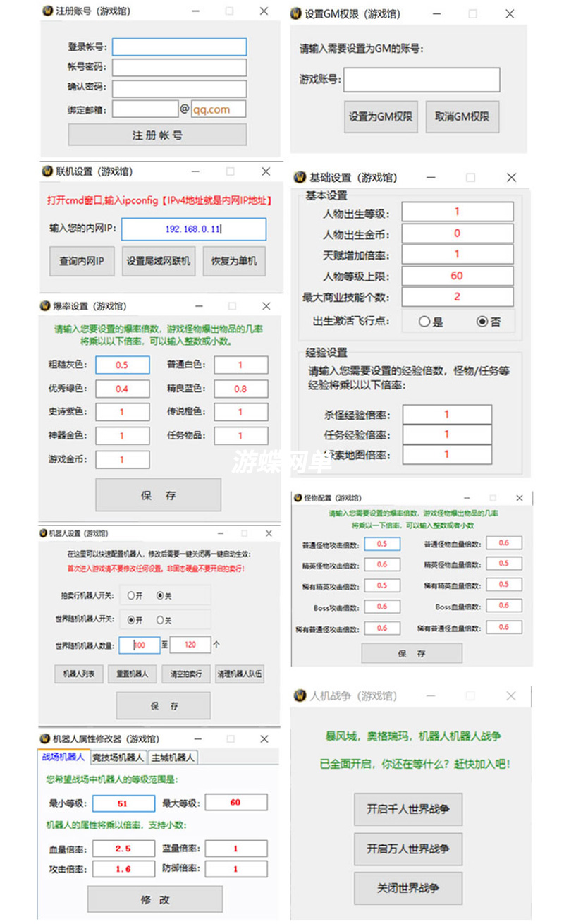
Task: Click the 粗糙灰色 drop rate field
Action: (x=123, y=365)
